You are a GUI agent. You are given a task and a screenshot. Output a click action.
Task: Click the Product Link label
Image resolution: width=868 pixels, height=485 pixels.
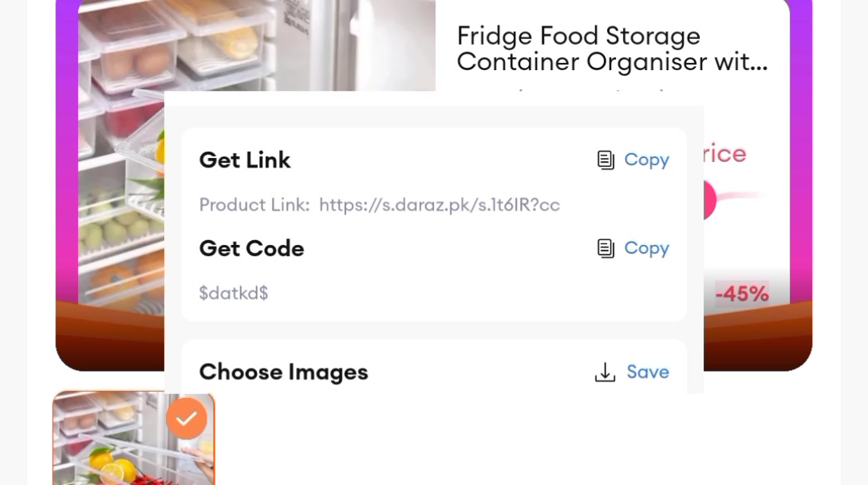pos(254,205)
